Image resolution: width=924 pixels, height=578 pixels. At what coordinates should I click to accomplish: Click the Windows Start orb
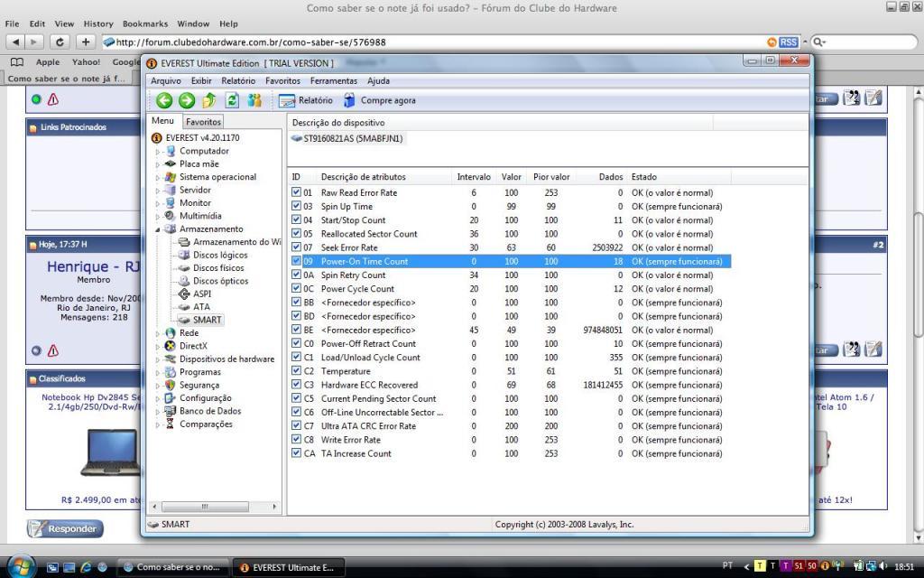(22, 567)
